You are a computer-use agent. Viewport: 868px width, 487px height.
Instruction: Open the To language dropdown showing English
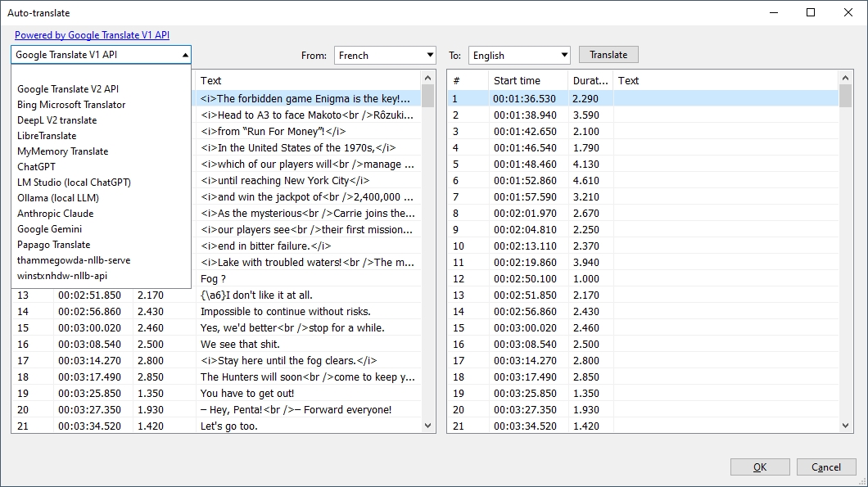519,56
